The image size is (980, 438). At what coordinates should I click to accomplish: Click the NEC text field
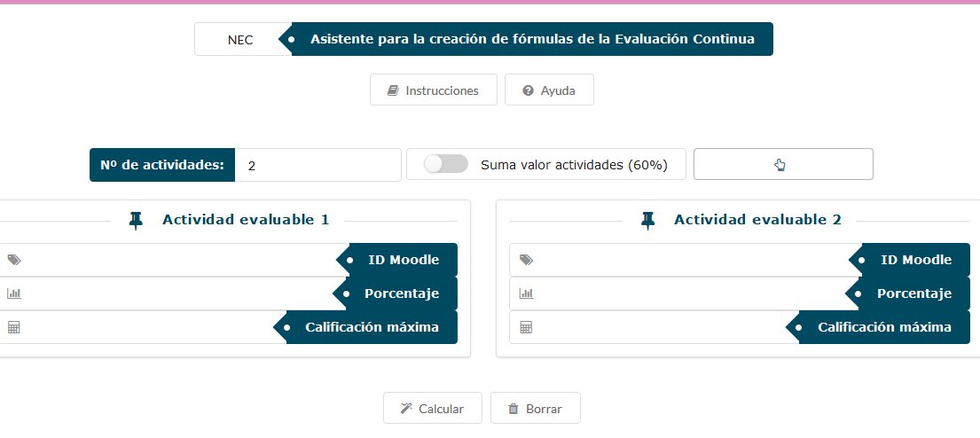[240, 40]
